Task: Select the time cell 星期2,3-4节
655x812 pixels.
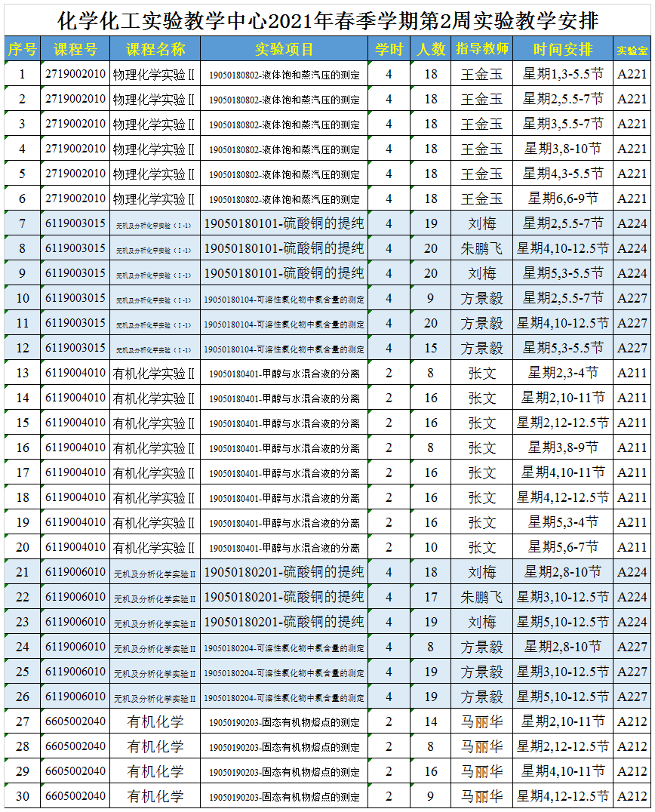Action: [x=563, y=373]
